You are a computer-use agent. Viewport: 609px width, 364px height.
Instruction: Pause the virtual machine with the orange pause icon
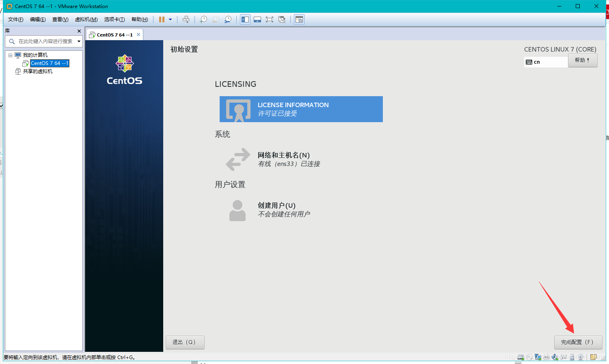click(x=162, y=19)
